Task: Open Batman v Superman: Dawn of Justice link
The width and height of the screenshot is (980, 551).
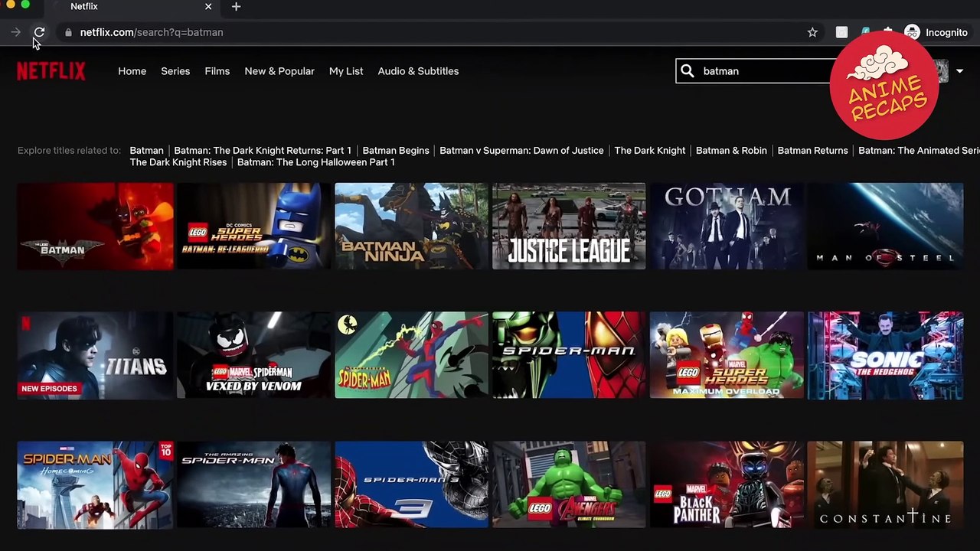Action: (x=521, y=151)
